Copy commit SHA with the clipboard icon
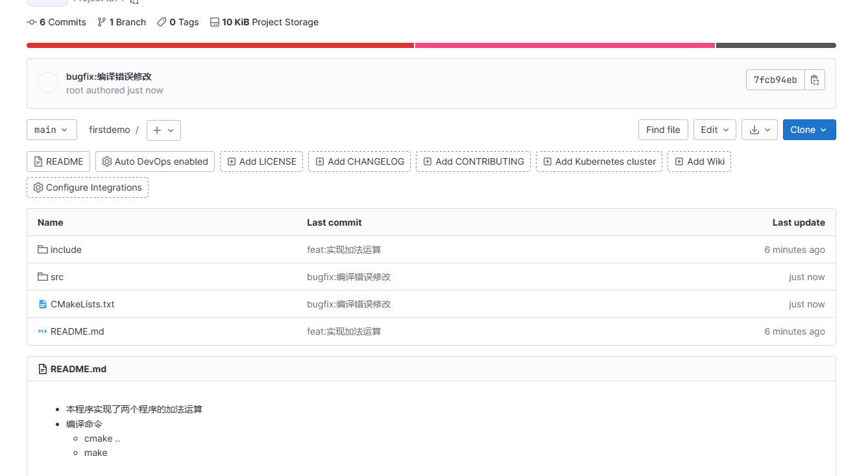 pyautogui.click(x=815, y=80)
